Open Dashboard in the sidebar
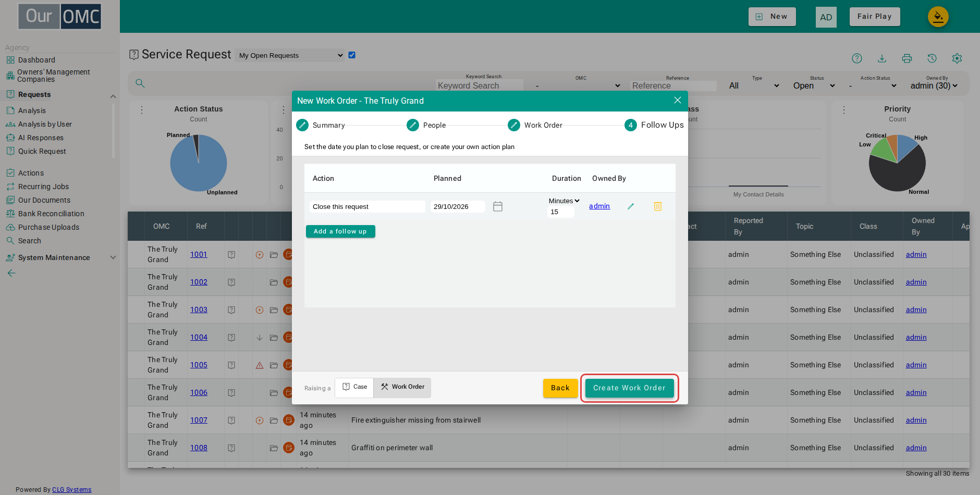Screen dimensions: 980x495 click(36, 60)
